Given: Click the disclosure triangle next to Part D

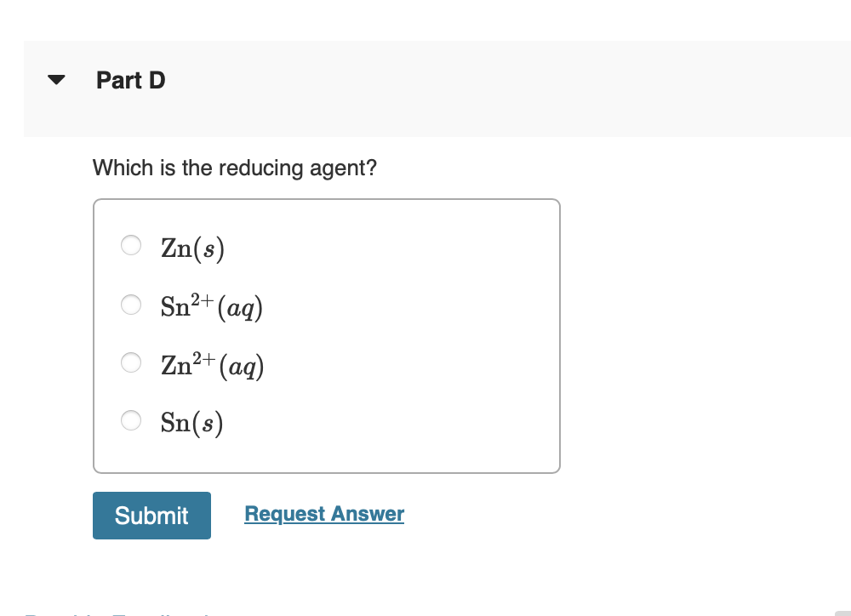Looking at the screenshot, I should tap(54, 78).
